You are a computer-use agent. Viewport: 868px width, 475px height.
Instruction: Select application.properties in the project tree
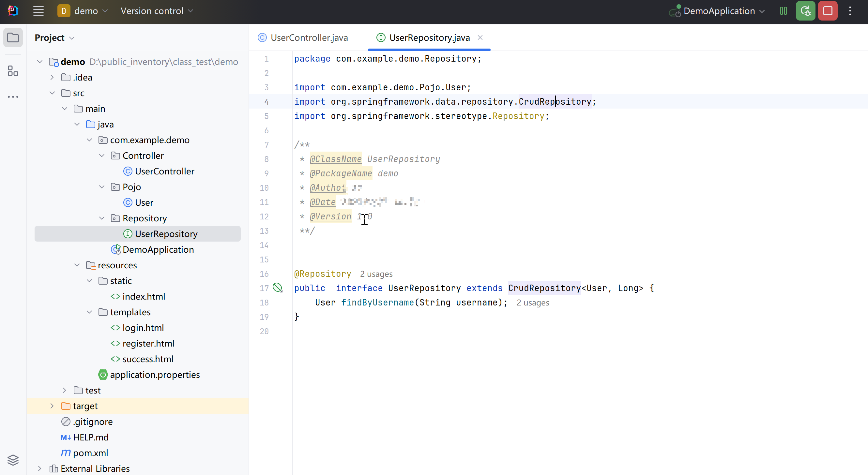click(x=155, y=374)
